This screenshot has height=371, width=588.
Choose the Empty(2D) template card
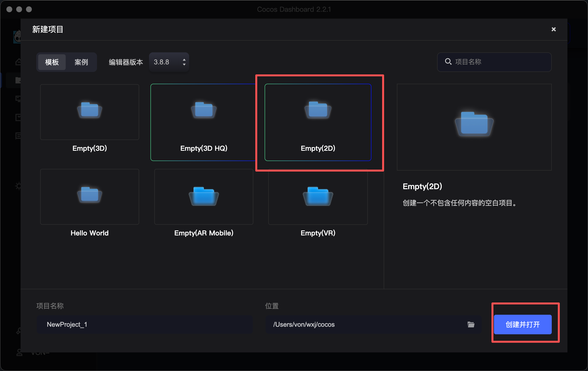coord(318,122)
